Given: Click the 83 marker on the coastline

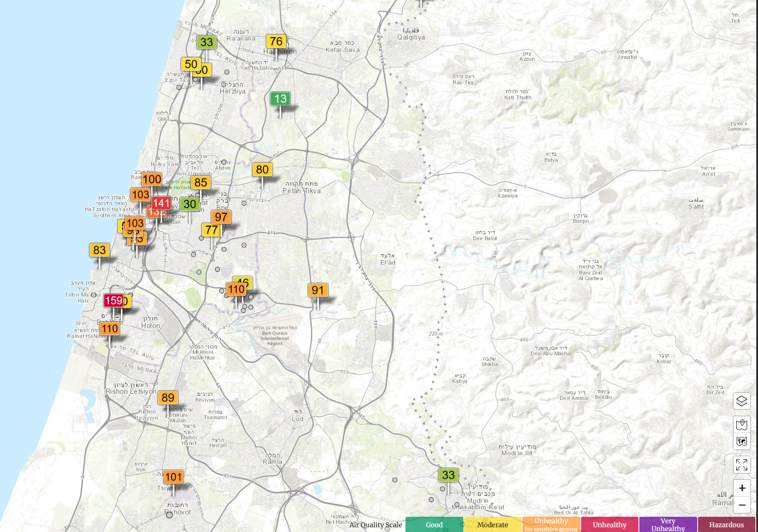Looking at the screenshot, I should (100, 250).
